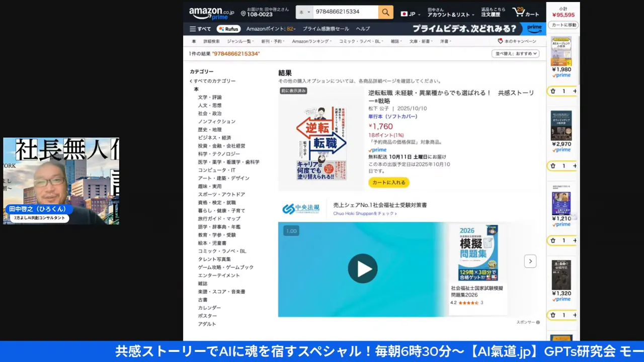Open the 逆転転職 product title link
Image resolution: width=644 pixels, height=362 pixels.
[x=451, y=97]
